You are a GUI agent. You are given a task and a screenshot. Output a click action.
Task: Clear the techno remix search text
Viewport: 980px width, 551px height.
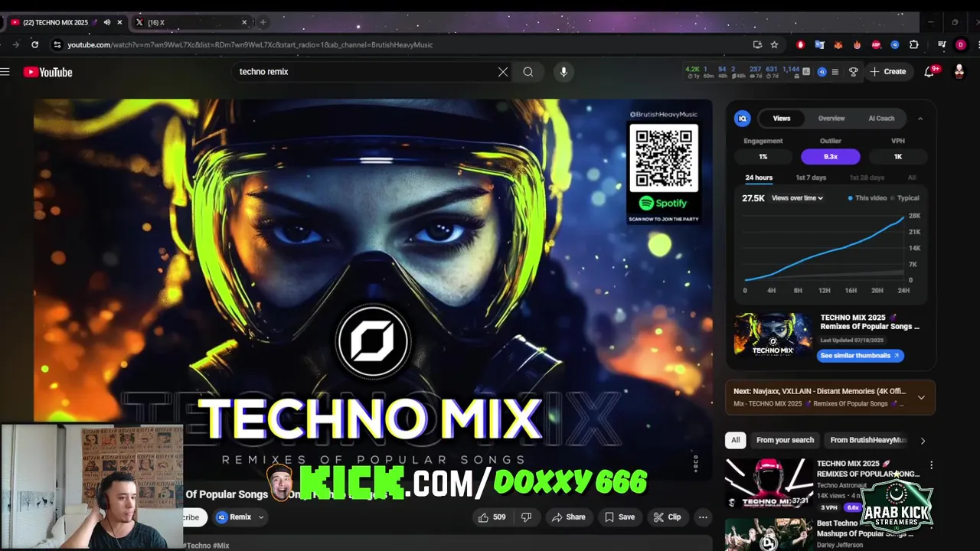pyautogui.click(x=503, y=72)
